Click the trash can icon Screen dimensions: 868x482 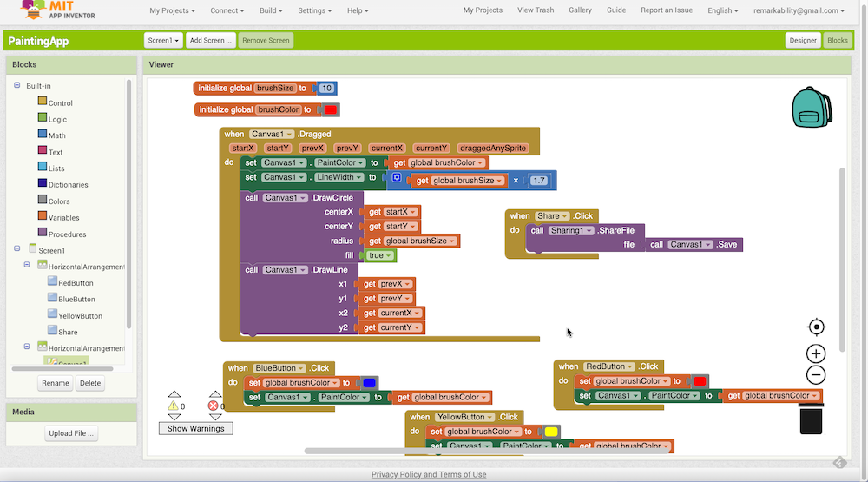pyautogui.click(x=811, y=419)
